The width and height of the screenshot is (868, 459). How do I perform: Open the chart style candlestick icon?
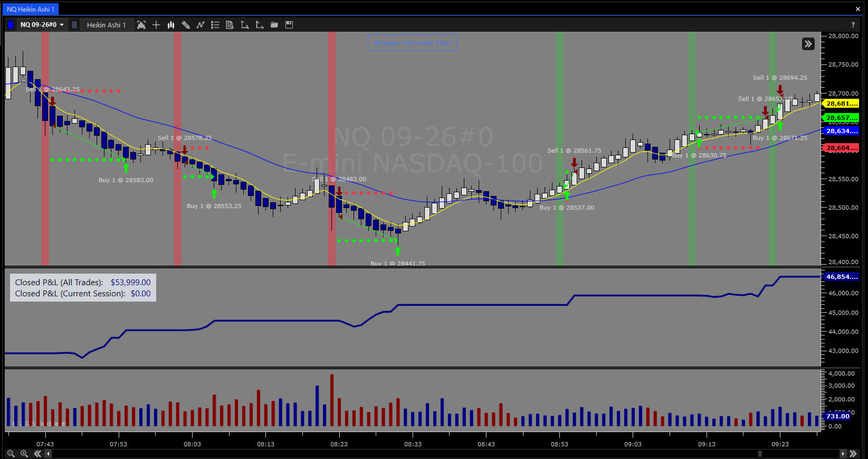tap(171, 25)
